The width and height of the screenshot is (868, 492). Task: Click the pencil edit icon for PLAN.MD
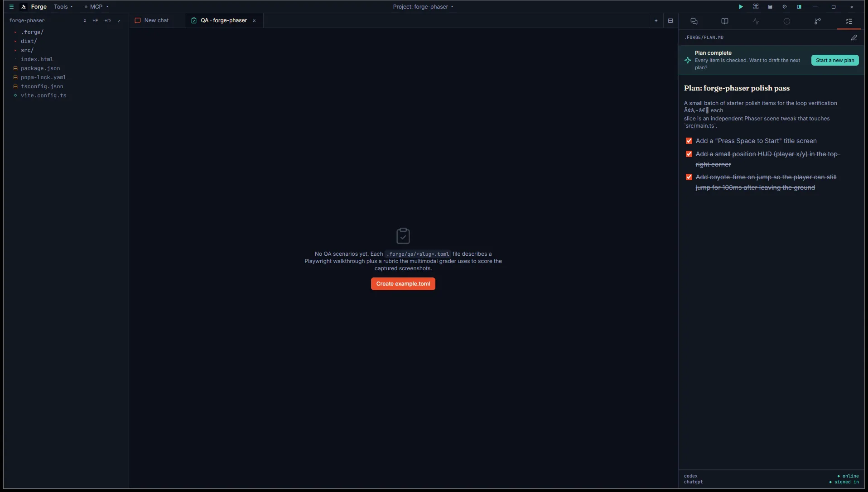tap(854, 38)
